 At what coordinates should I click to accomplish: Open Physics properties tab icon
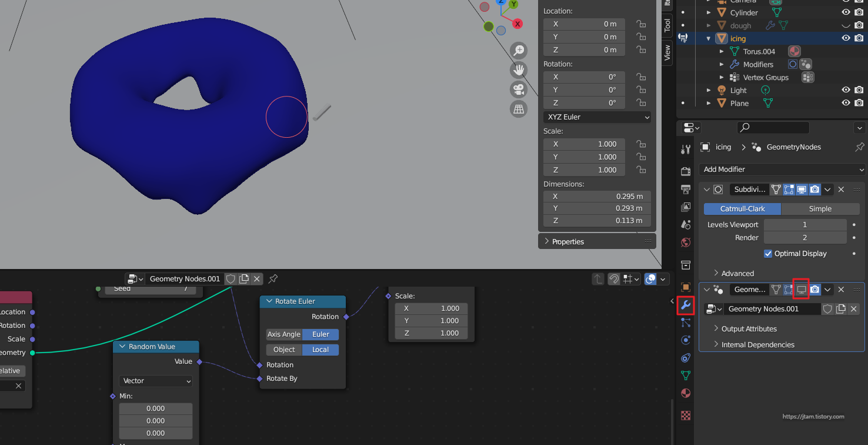(685, 340)
